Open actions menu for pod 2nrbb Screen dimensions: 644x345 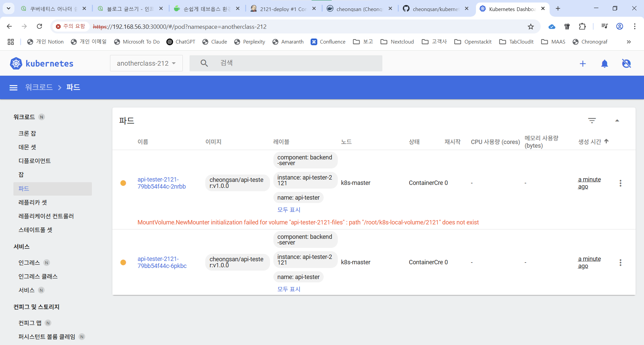621,183
